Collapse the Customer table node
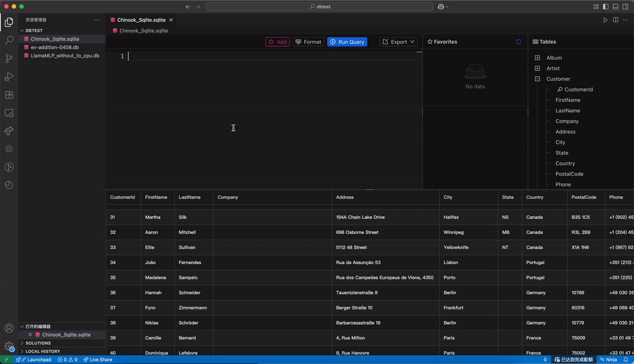This screenshot has height=364, width=634. point(537,79)
